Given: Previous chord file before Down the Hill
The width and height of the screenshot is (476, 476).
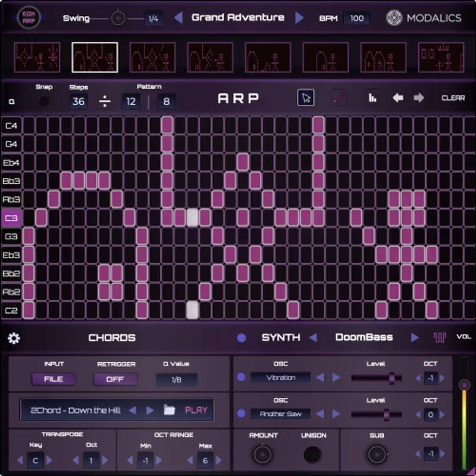Looking at the screenshot, I should [132, 411].
